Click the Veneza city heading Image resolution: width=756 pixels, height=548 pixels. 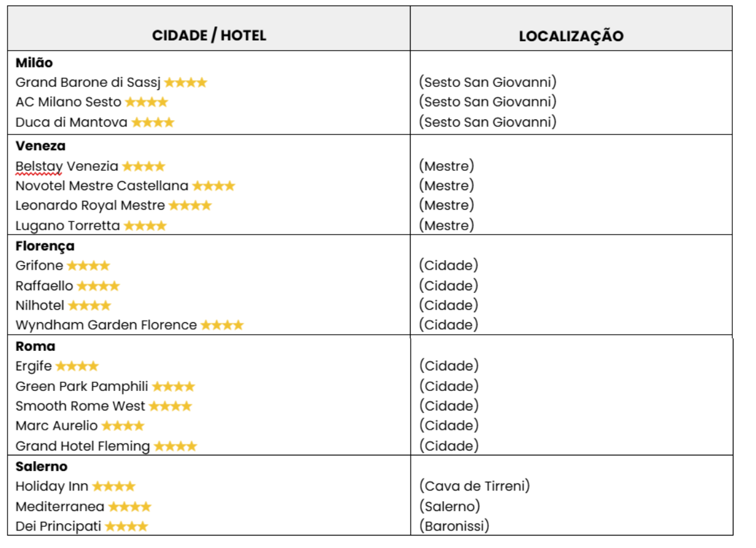(41, 146)
